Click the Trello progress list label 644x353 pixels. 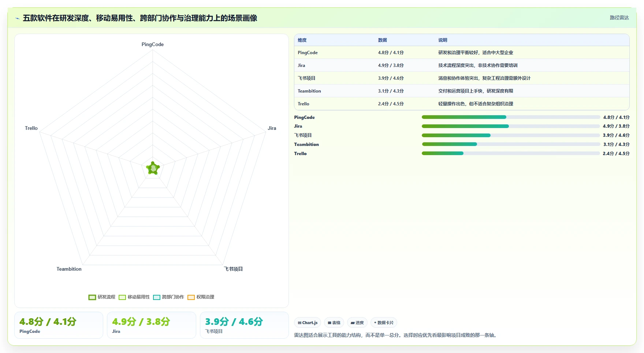coord(300,154)
